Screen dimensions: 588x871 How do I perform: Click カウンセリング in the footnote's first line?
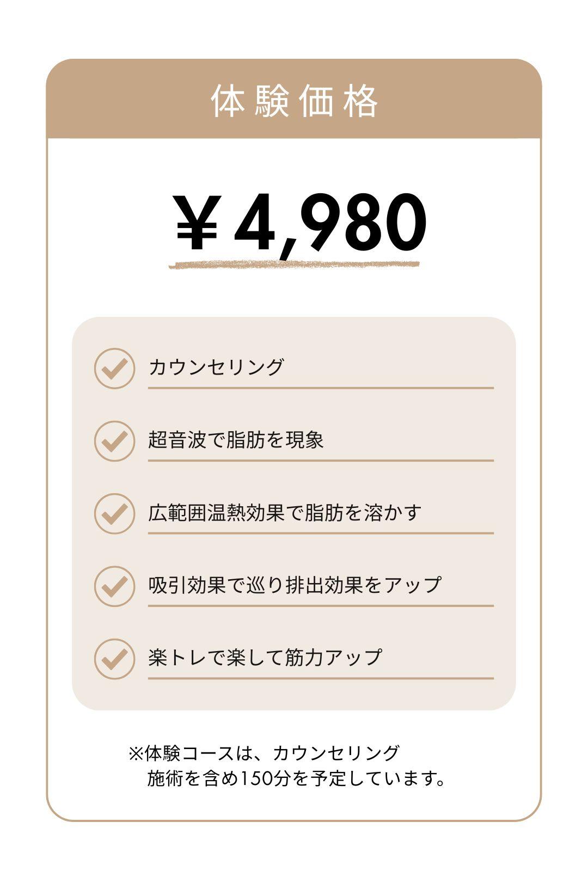tap(336, 754)
